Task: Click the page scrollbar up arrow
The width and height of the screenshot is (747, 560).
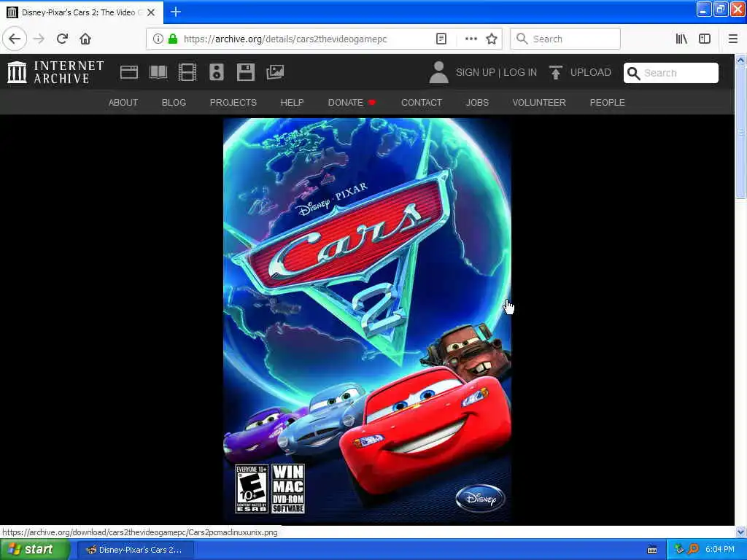Action: pyautogui.click(x=740, y=61)
